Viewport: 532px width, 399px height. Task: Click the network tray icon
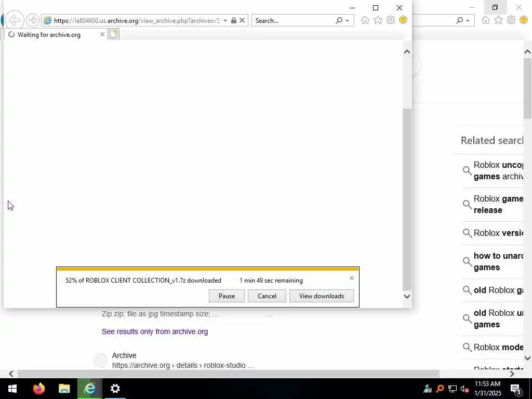pyautogui.click(x=453, y=389)
